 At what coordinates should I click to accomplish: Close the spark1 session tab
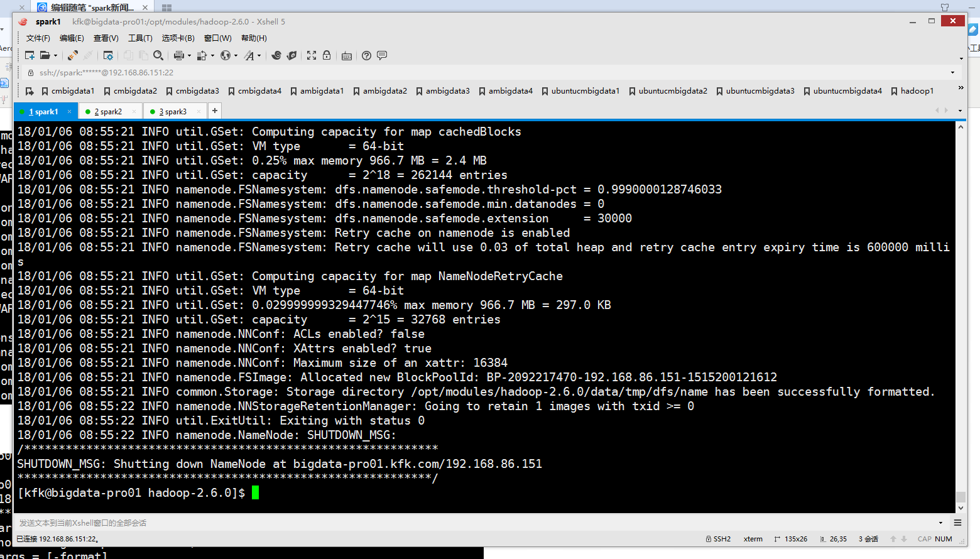pyautogui.click(x=69, y=112)
